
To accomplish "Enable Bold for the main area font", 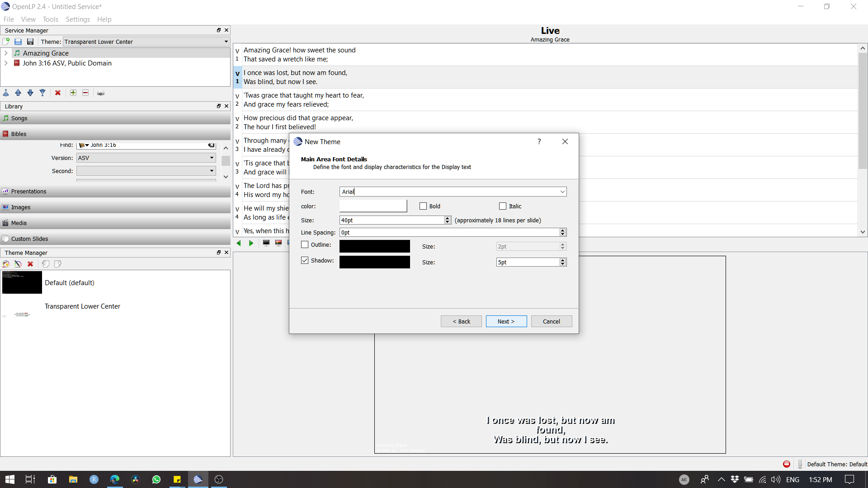I will click(423, 206).
